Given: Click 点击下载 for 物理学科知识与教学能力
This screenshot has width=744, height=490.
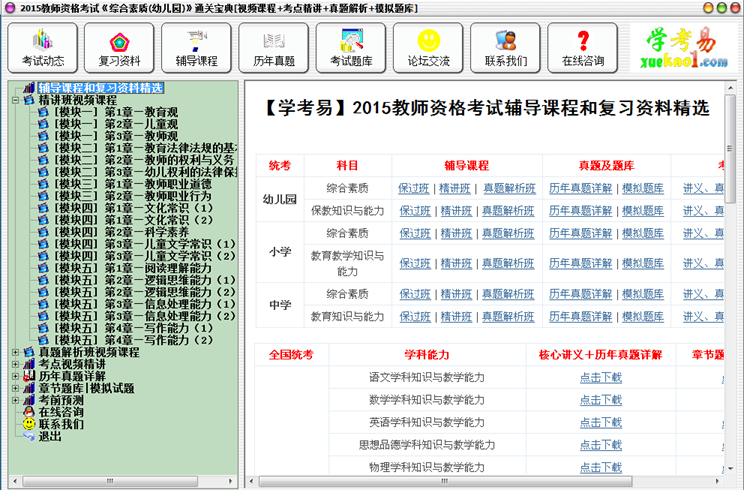Looking at the screenshot, I should pos(601,467).
